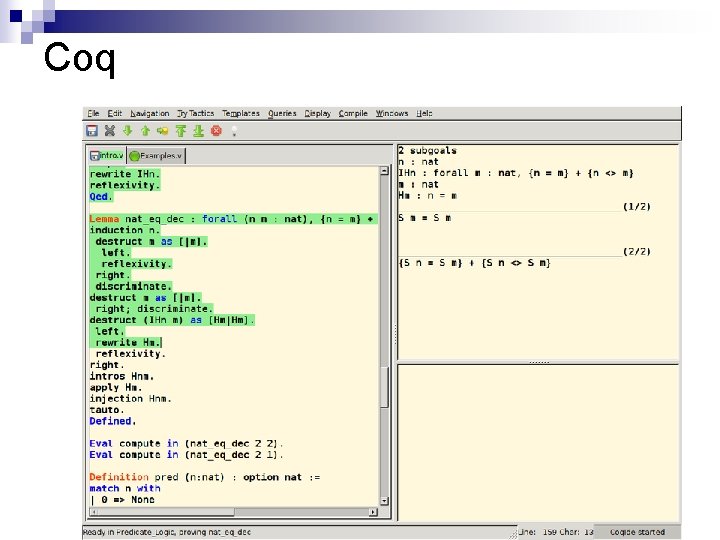Click the 'Eval compute in (nat_eq_dec 2 1).' line
Image resolution: width=720 pixels, height=540 pixels.
click(186, 455)
